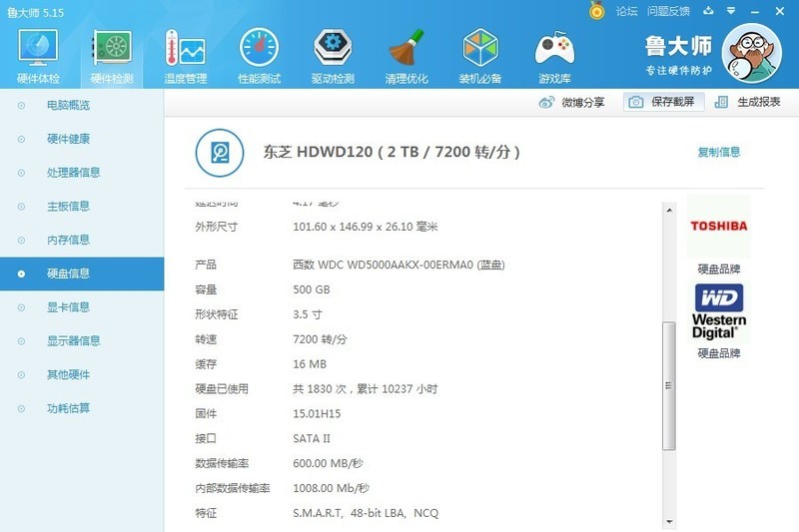This screenshot has height=532, width=799.
Task: Click the Western Digital brand logo
Action: tap(718, 311)
